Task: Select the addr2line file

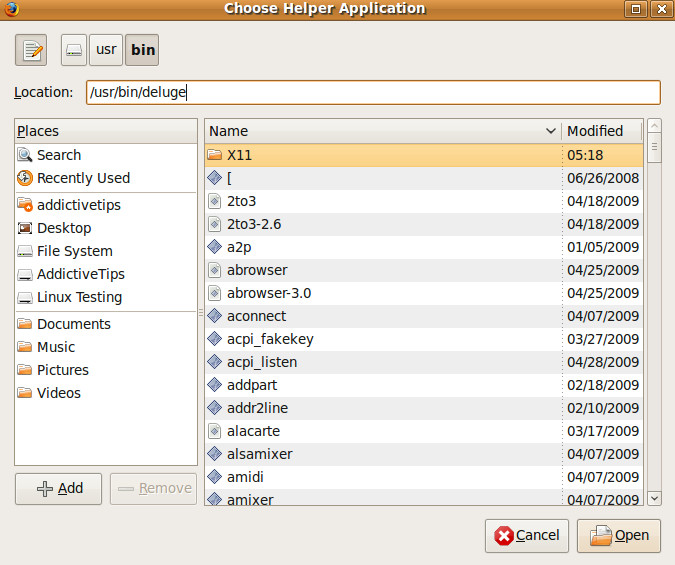Action: (424, 408)
